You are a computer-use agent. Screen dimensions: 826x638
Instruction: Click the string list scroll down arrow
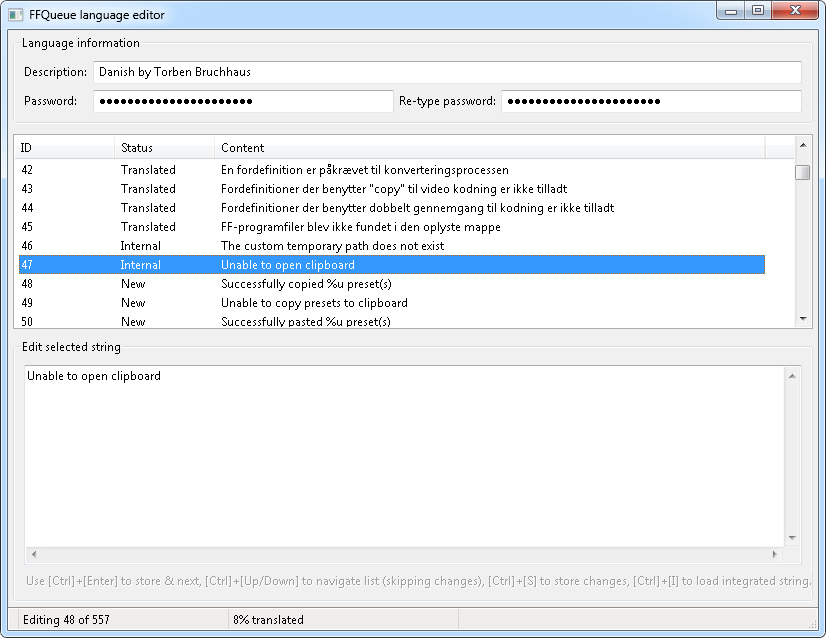coord(803,319)
